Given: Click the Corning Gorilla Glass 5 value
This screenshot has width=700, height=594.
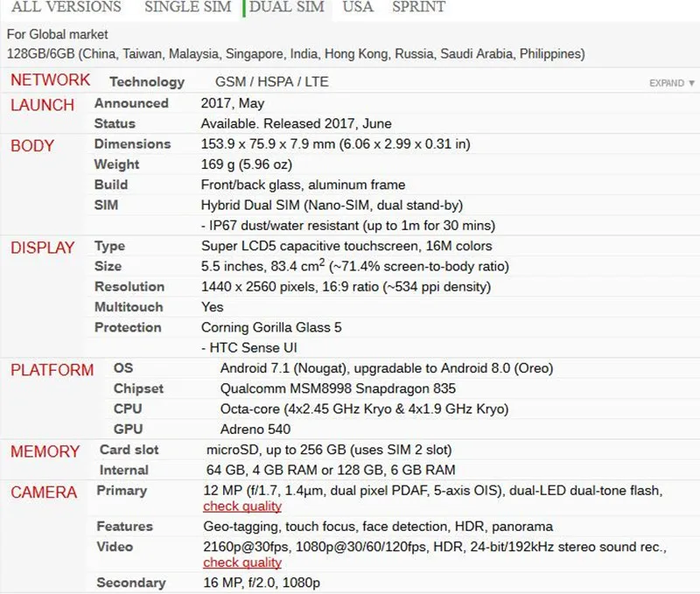Looking at the screenshot, I should [271, 327].
